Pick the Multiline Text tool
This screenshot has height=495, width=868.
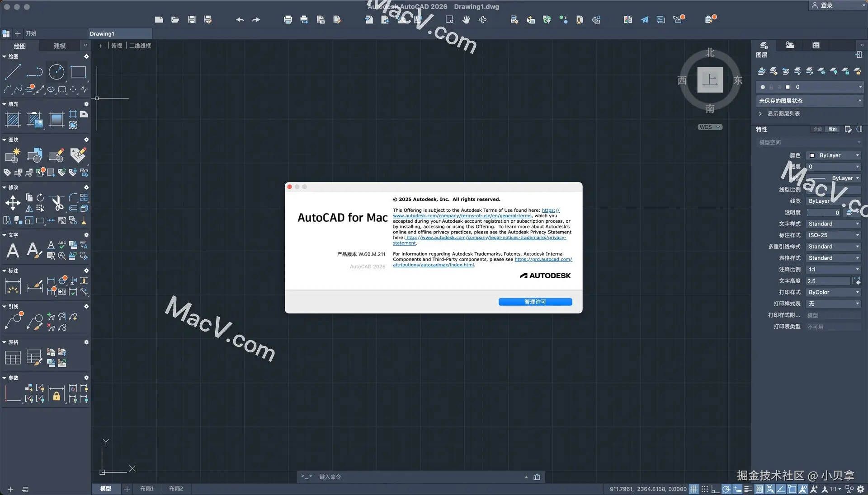pyautogui.click(x=13, y=250)
